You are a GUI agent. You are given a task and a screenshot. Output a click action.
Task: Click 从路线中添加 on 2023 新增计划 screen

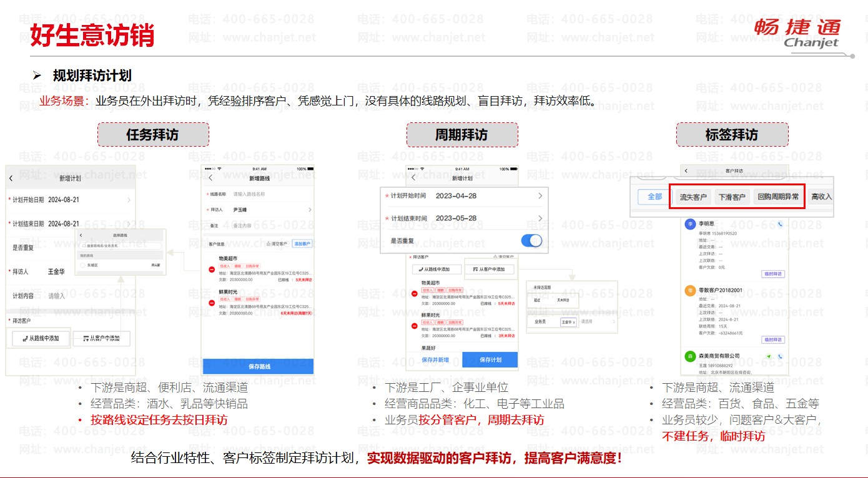[x=437, y=270]
